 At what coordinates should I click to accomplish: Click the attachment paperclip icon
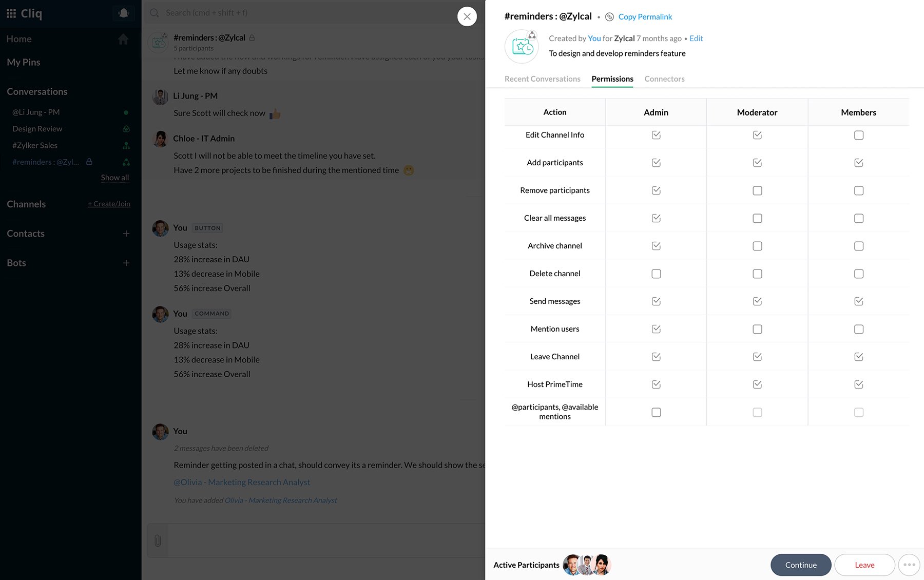coord(158,540)
